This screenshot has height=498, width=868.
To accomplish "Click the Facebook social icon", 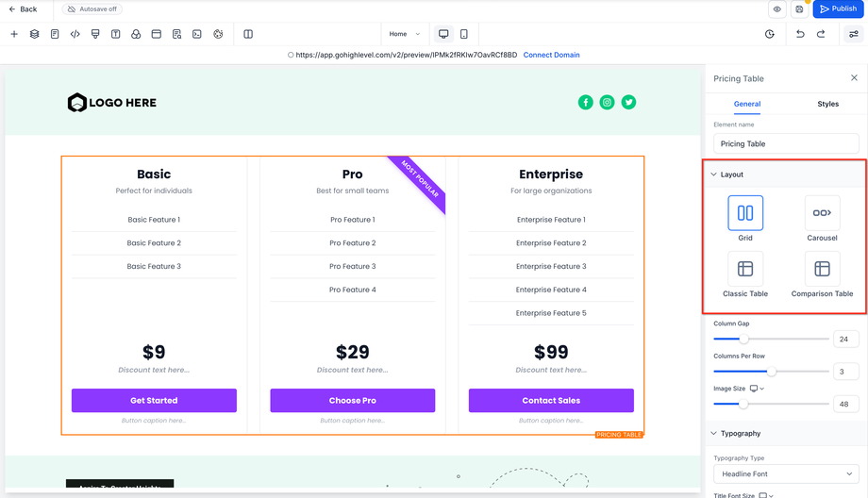I will [586, 102].
